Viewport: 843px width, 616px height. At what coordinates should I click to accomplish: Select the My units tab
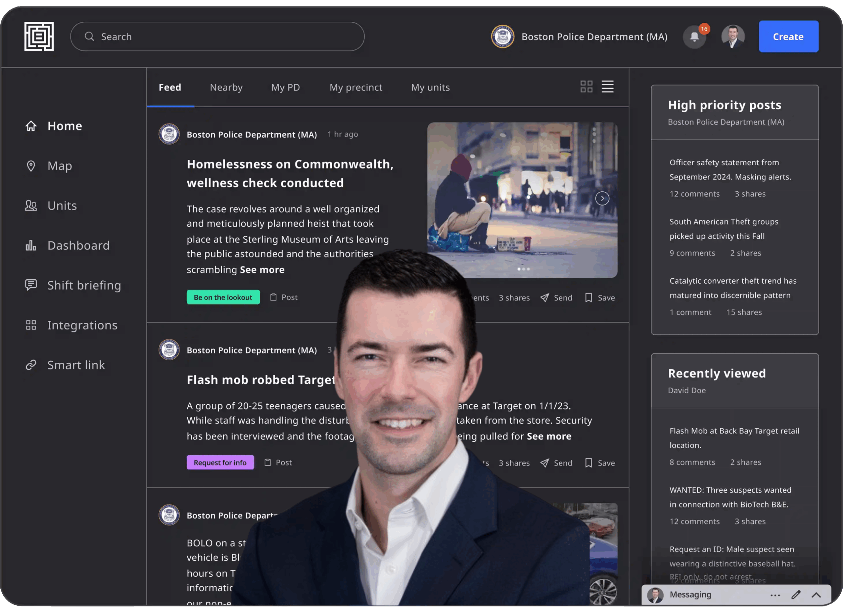tap(430, 88)
